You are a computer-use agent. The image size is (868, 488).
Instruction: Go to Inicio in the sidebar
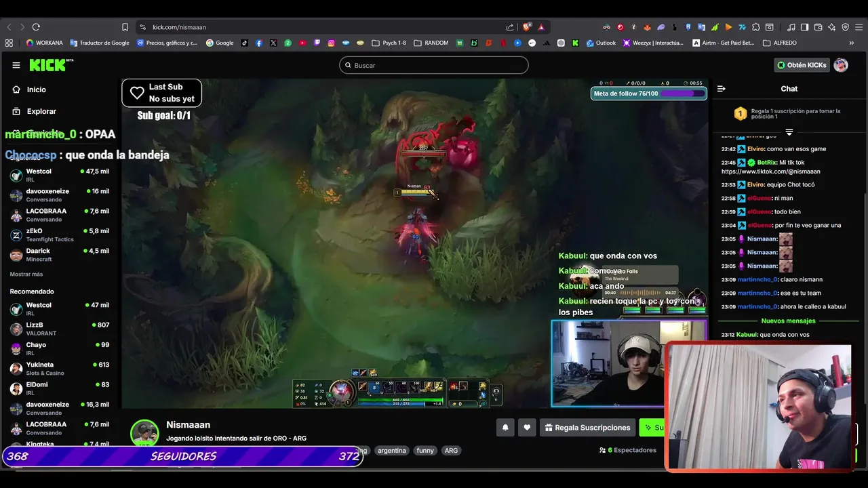[37, 89]
